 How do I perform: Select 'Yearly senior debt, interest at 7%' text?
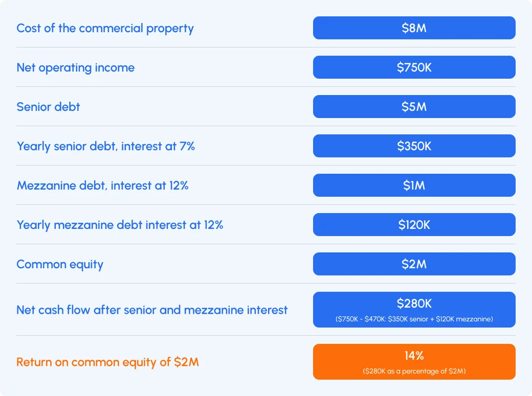click(x=106, y=146)
